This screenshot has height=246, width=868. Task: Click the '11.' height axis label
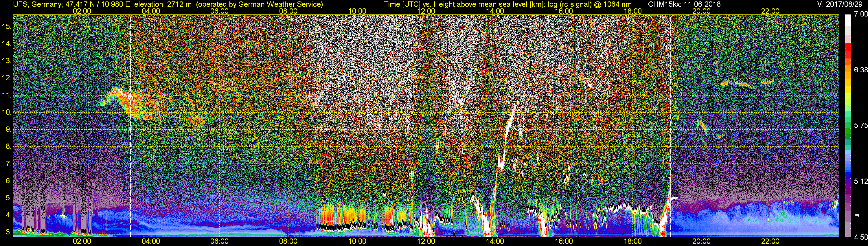click(7, 96)
